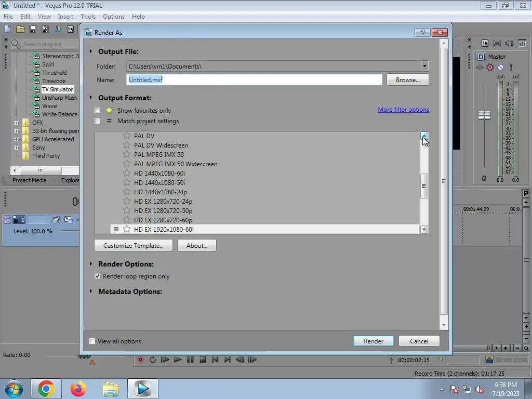Favorite the HD 1440x1080-60i star
The image size is (532, 399).
127,173
